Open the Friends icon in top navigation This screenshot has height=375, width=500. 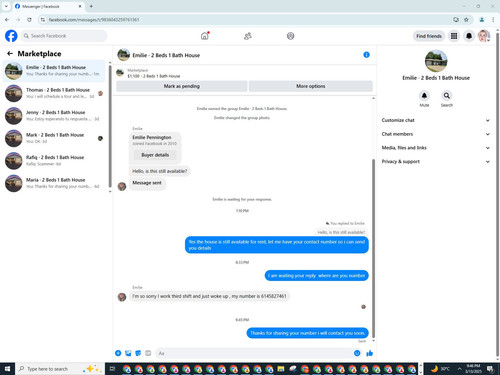point(248,36)
